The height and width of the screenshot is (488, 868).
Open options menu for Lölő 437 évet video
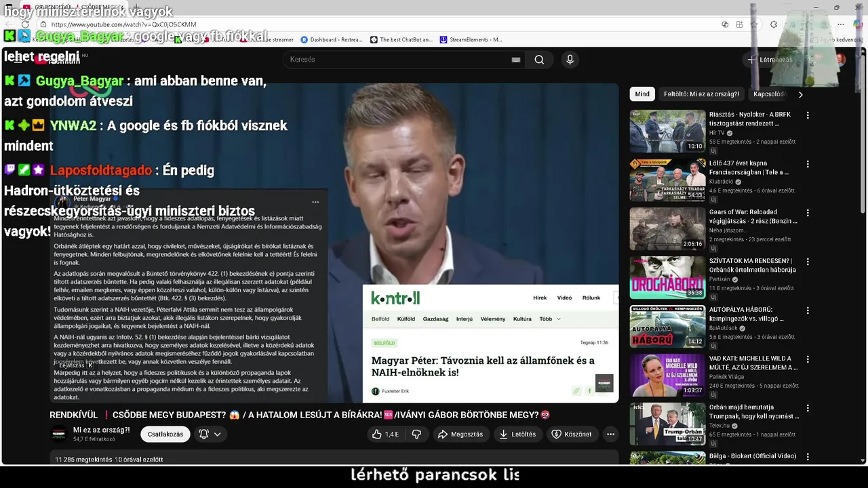[808, 164]
